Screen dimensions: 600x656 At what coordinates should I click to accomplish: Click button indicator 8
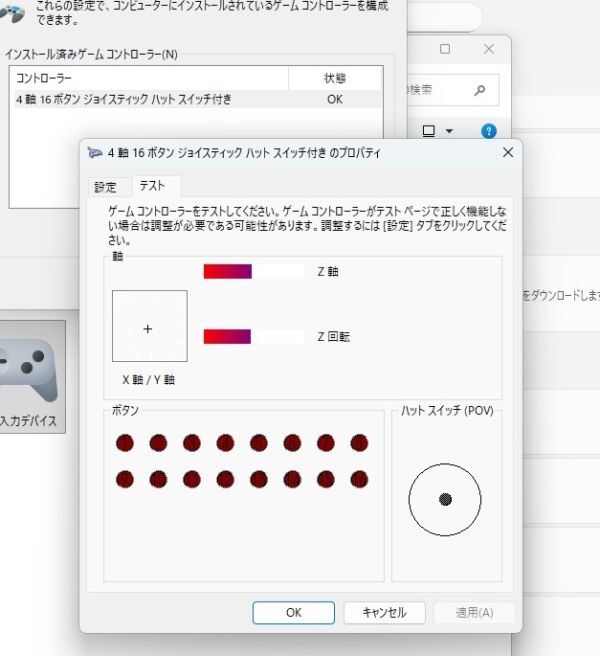click(x=359, y=443)
